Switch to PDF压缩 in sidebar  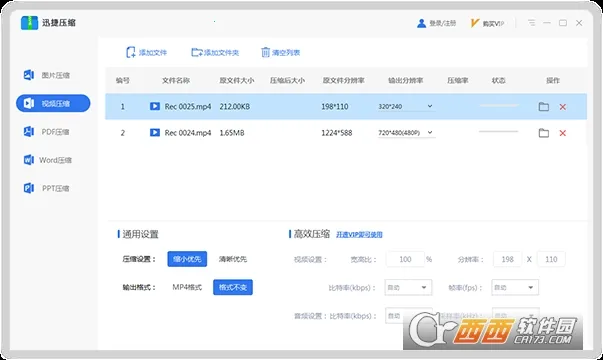(47, 132)
